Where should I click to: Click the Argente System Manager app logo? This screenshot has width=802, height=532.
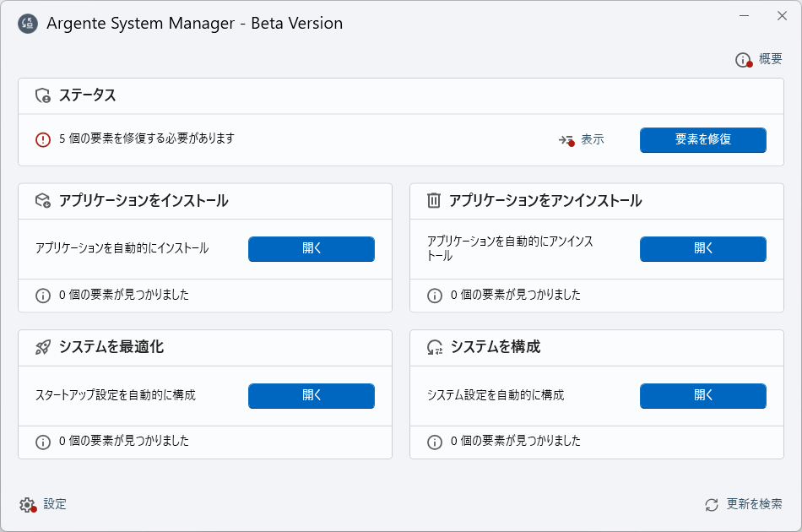[x=28, y=24]
